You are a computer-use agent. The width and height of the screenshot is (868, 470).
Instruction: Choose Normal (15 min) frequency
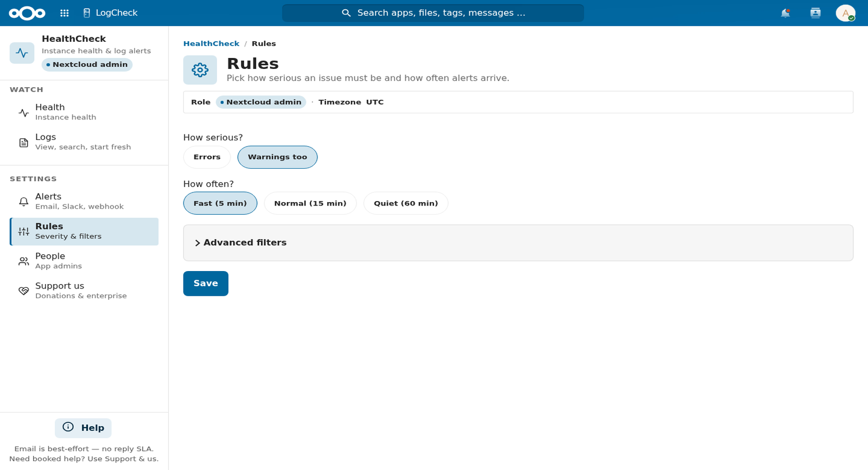tap(310, 203)
